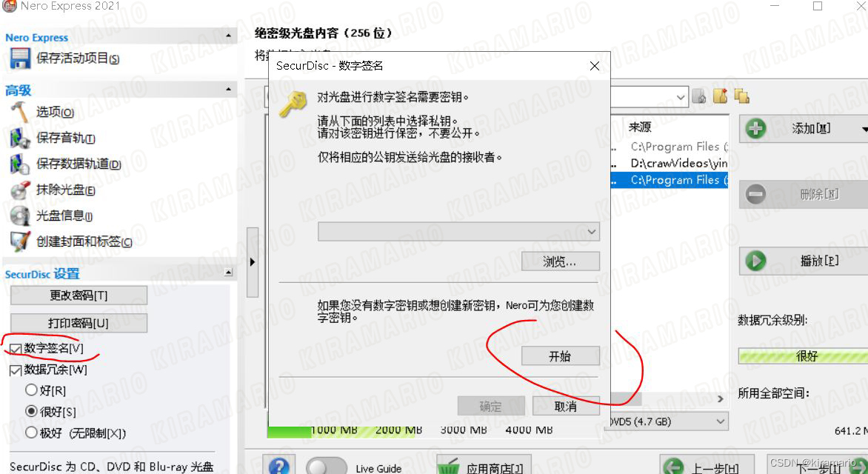Collapse the SecurDisc settings section

228,272
